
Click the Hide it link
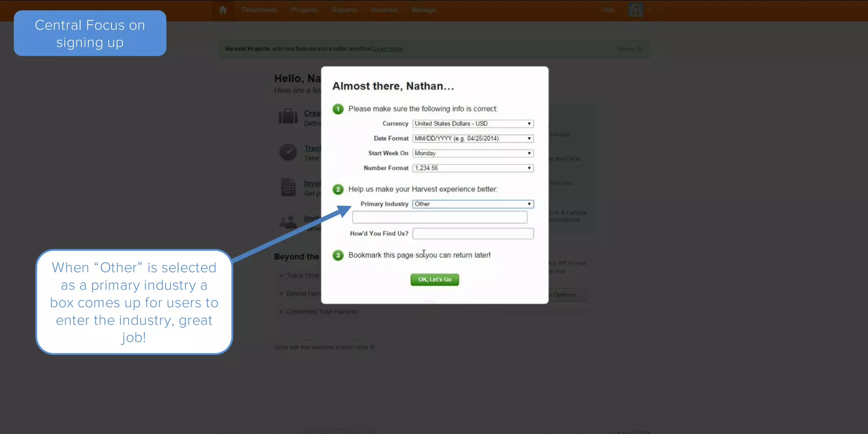click(x=365, y=348)
